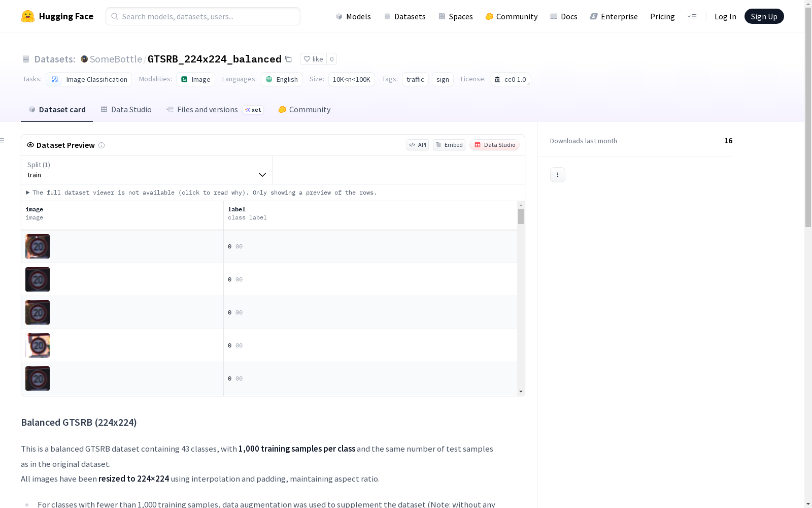
Task: Click the Hugging Face logo emoji
Action: point(28,16)
